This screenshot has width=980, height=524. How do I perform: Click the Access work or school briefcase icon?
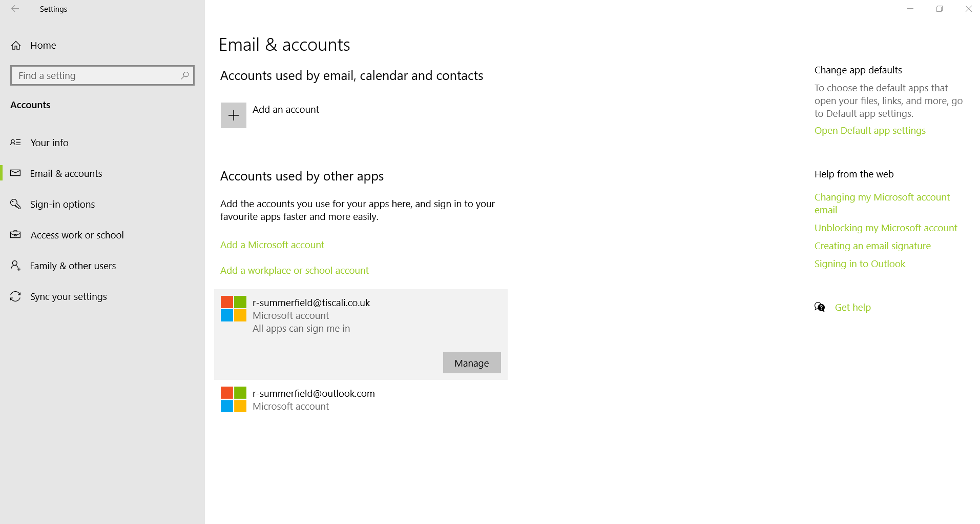tap(16, 235)
